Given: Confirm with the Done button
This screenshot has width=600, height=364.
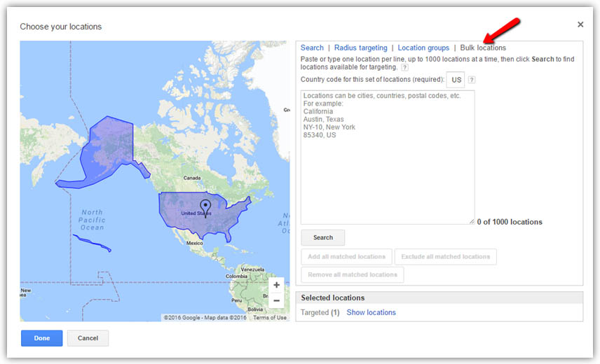Looking at the screenshot, I should tap(42, 338).
